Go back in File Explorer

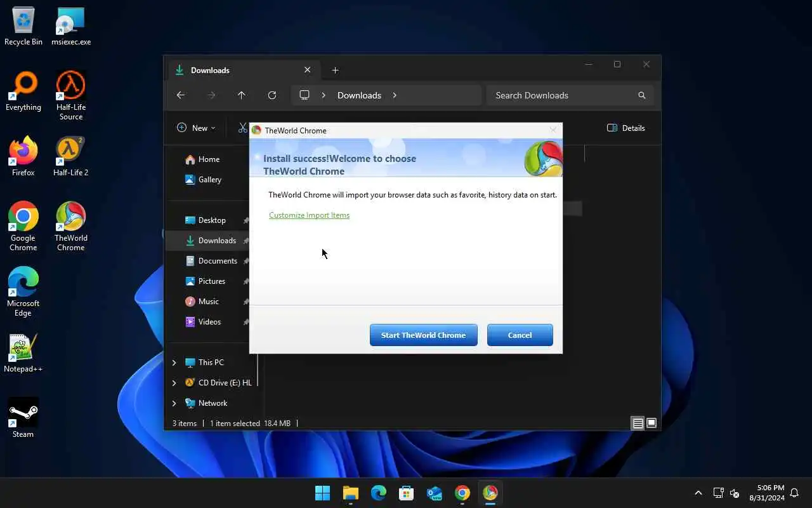[181, 95]
